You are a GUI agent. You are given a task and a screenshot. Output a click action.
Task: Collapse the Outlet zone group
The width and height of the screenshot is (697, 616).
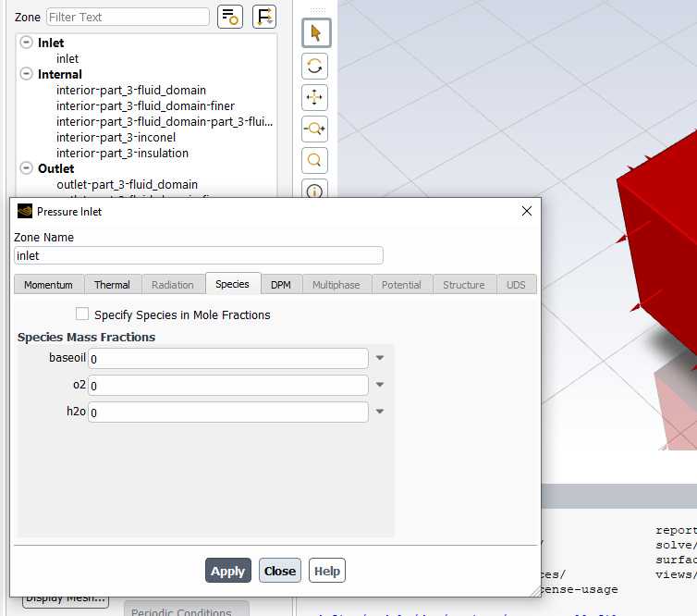point(26,168)
